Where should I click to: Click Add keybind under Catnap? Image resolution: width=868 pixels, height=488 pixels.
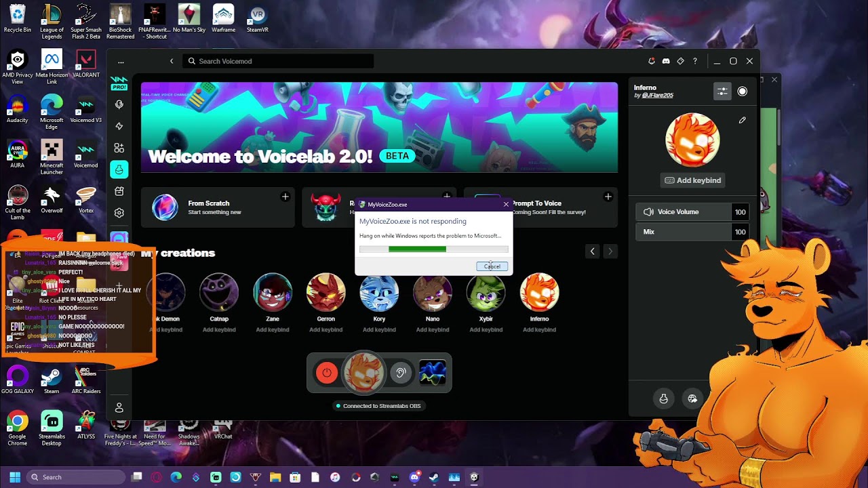pyautogui.click(x=219, y=330)
